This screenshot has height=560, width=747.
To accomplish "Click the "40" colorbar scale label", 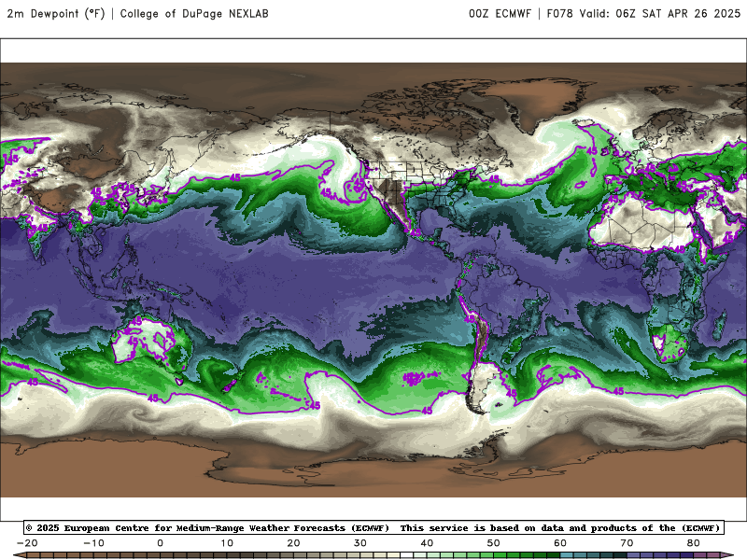I will click(x=427, y=543).
